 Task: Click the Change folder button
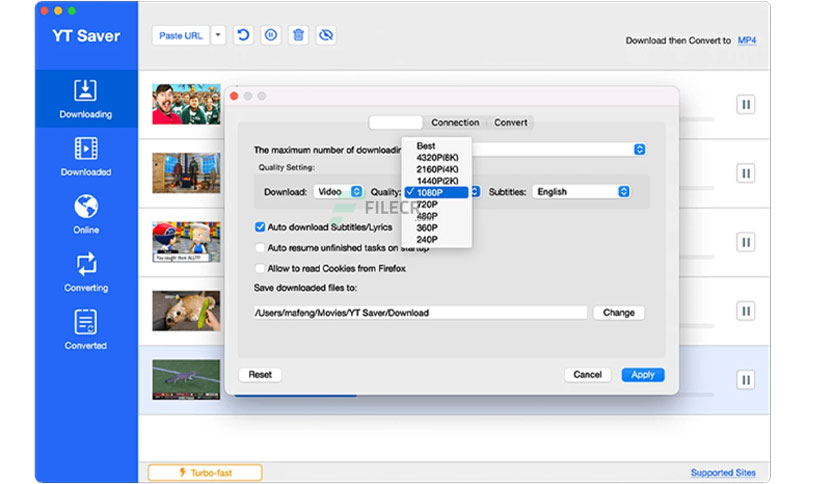coord(618,313)
